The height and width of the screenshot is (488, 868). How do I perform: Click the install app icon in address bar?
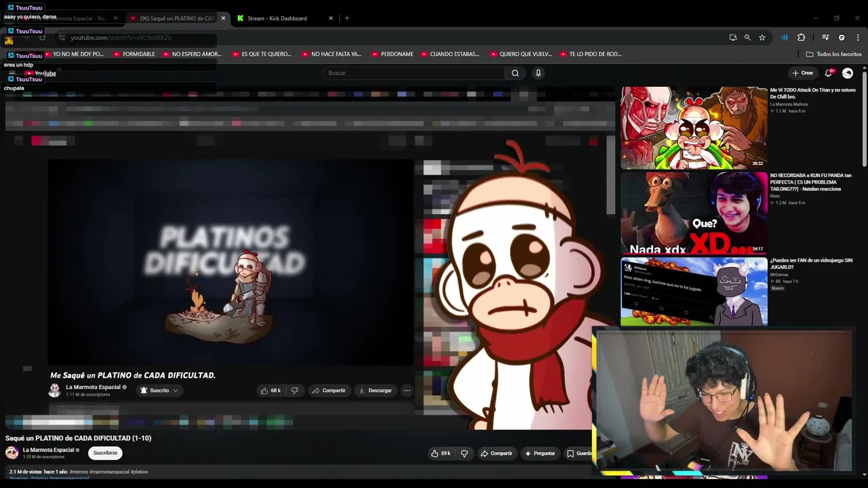coord(733,37)
